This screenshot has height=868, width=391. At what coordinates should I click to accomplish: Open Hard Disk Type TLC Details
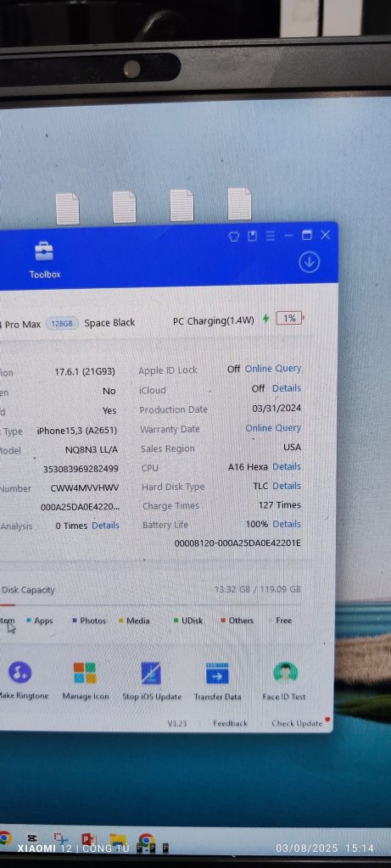tap(287, 486)
